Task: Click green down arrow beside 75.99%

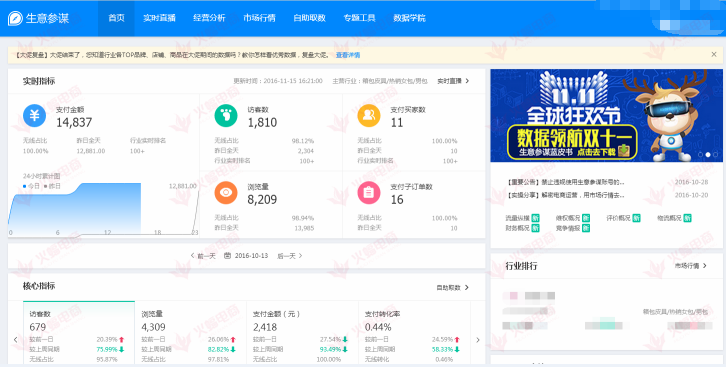Action: (121, 349)
